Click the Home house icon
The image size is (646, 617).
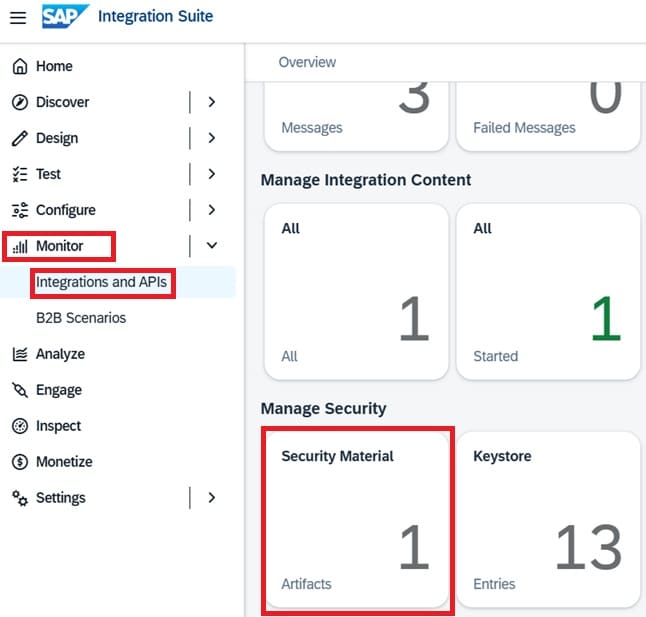tap(19, 66)
